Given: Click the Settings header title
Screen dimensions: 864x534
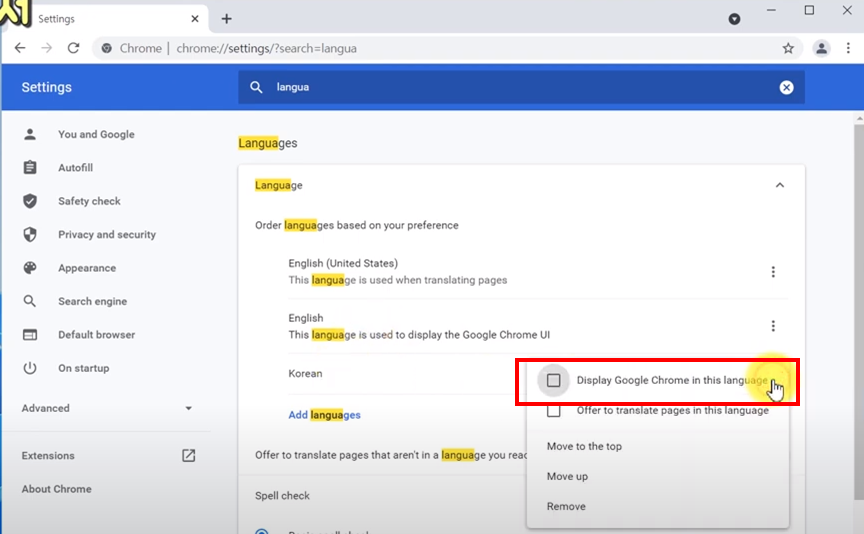Looking at the screenshot, I should coord(46,87).
